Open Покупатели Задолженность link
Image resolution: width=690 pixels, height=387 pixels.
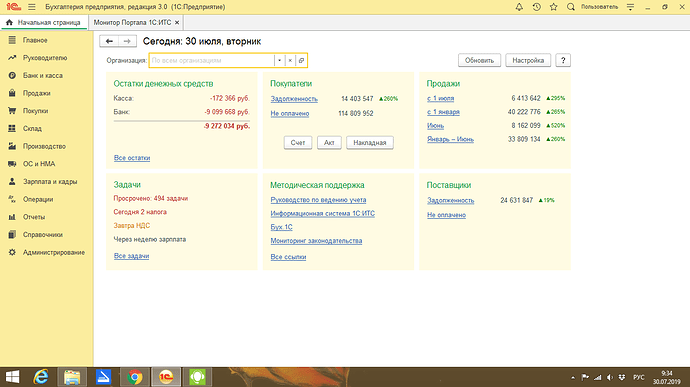294,99
